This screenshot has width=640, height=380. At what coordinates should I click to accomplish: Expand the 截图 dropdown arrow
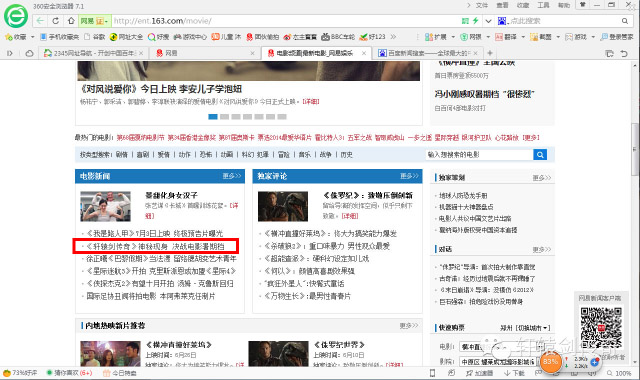coord(558,37)
